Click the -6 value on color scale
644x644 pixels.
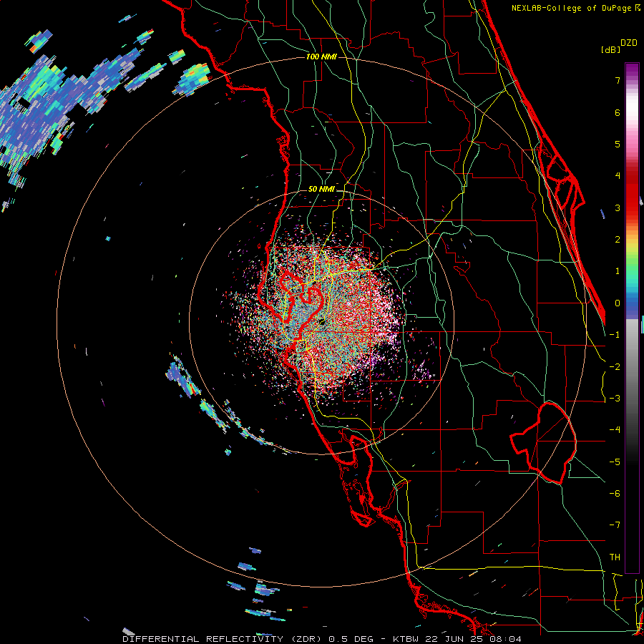tap(615, 494)
